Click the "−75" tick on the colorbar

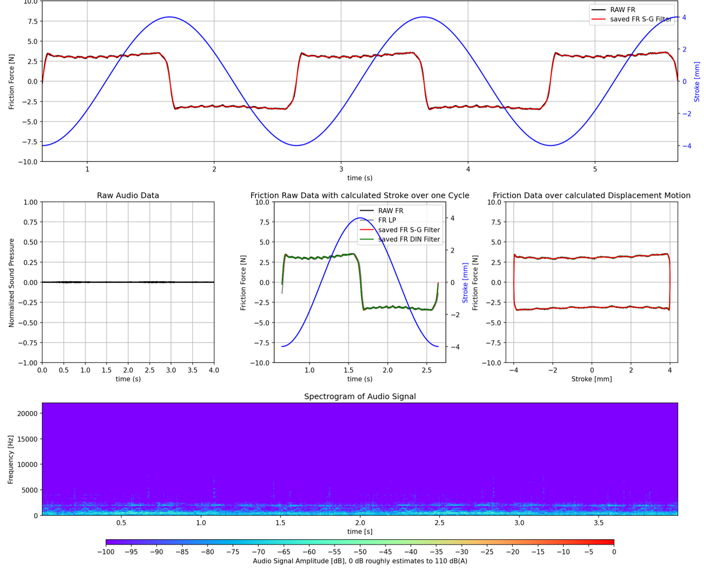click(x=233, y=552)
